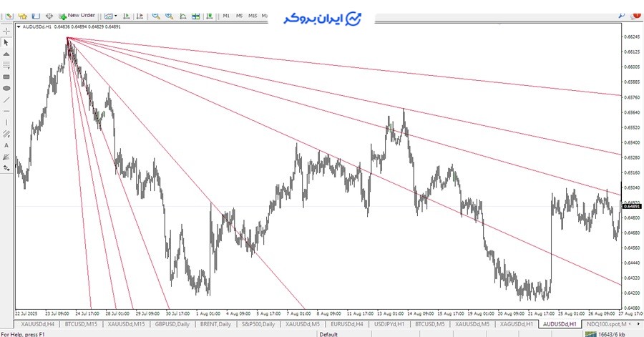Expand the AUDUSDd,H1 chart title arrow
This screenshot has height=337, width=644.
(x=19, y=26)
